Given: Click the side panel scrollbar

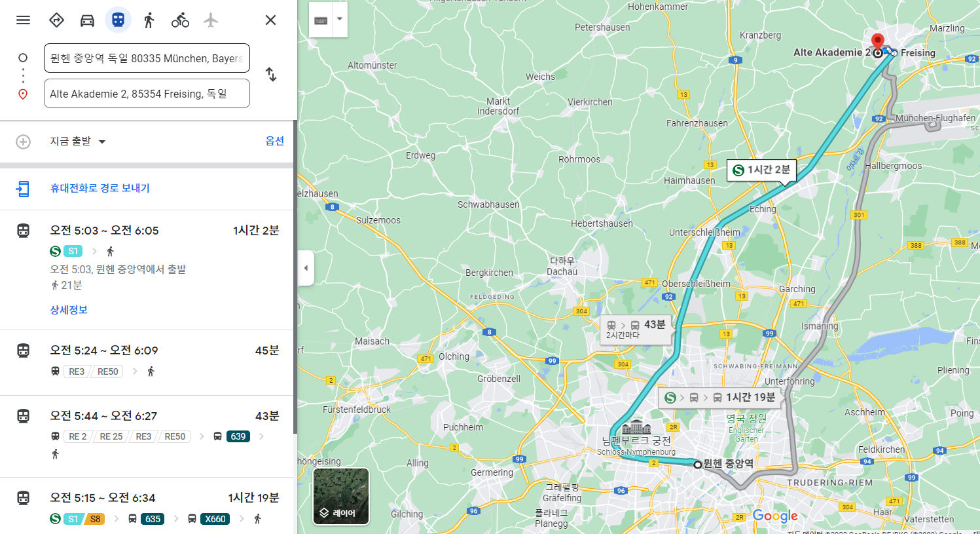Looking at the screenshot, I should (x=295, y=277).
